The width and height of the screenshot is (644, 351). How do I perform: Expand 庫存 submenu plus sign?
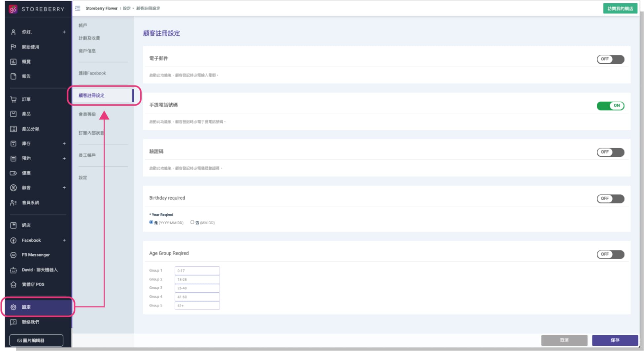(64, 144)
